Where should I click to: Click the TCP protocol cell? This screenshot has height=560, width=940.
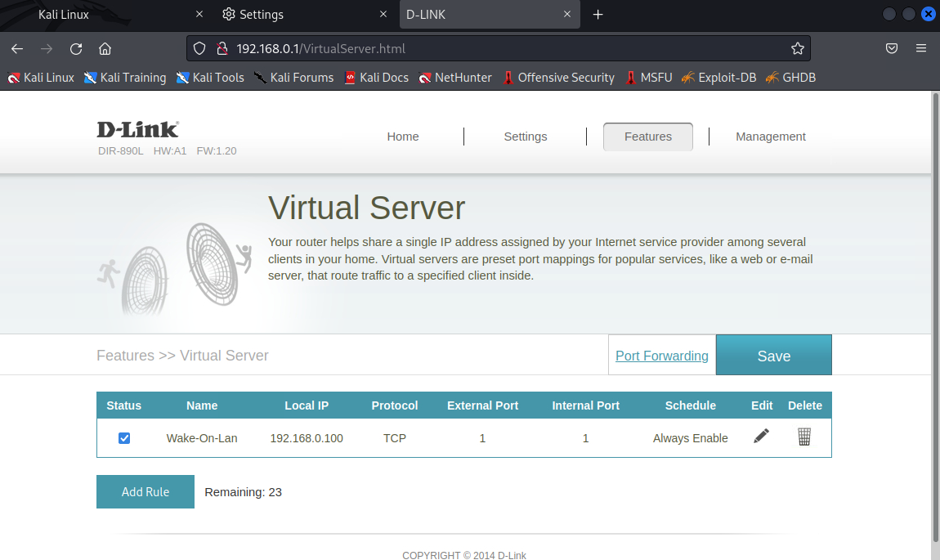(x=395, y=438)
